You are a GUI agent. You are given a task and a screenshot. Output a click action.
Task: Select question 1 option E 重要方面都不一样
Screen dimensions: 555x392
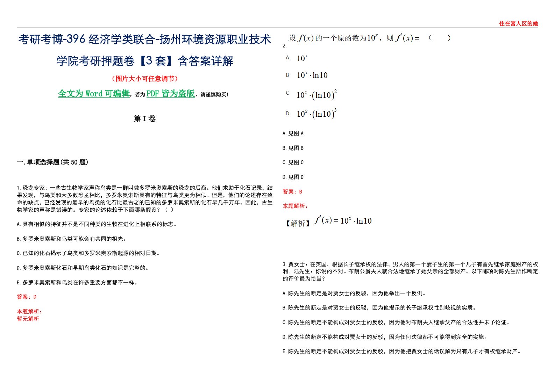coord(77,283)
